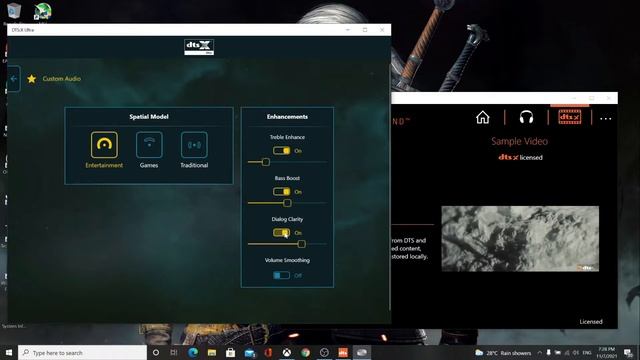Image resolution: width=640 pixels, height=360 pixels.
Task: Turn off Treble Enhance toggle
Action: tap(282, 151)
